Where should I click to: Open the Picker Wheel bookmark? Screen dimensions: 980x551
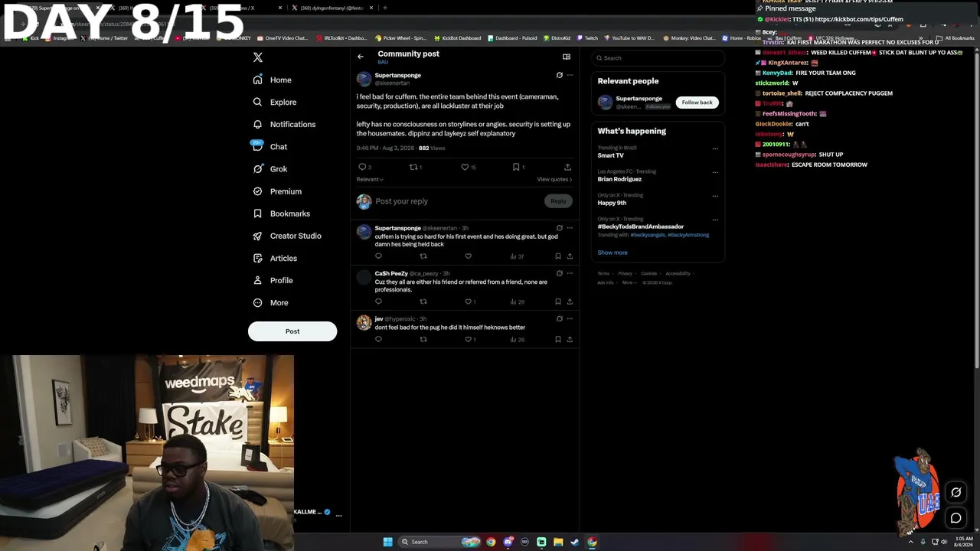click(x=400, y=37)
